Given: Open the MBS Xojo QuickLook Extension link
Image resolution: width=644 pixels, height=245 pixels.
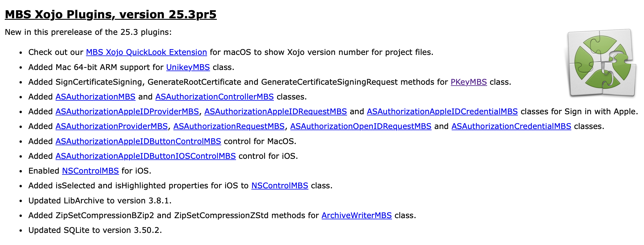Looking at the screenshot, I should (146, 52).
